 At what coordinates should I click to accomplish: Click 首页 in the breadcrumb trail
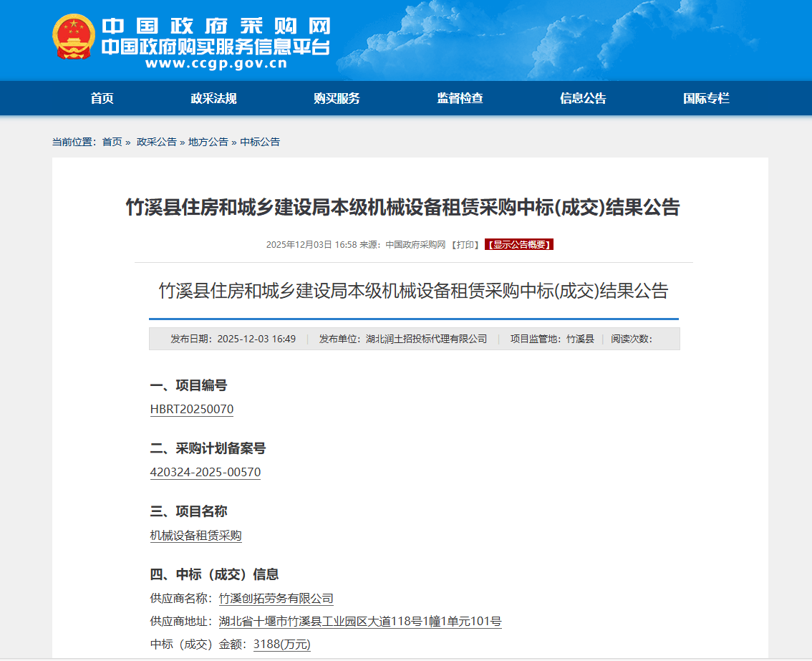[112, 142]
